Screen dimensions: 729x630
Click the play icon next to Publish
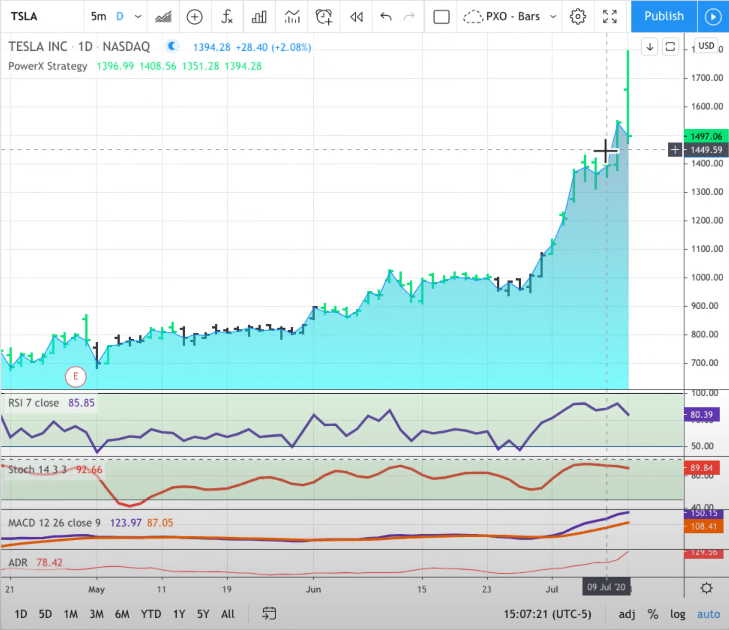(x=713, y=17)
